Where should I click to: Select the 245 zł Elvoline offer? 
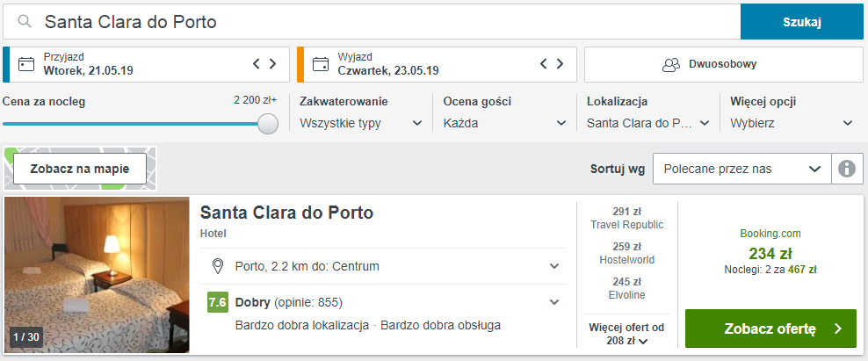pos(626,288)
